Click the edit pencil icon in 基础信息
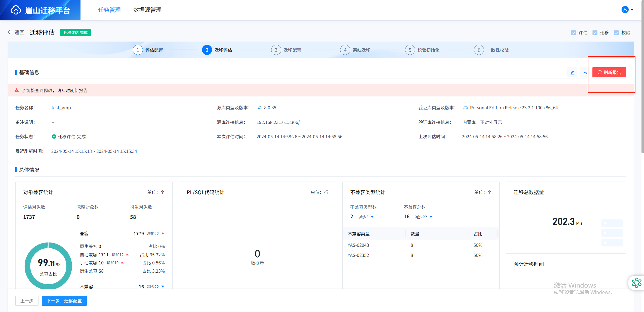Viewport: 644px width, 312px height. [x=572, y=73]
